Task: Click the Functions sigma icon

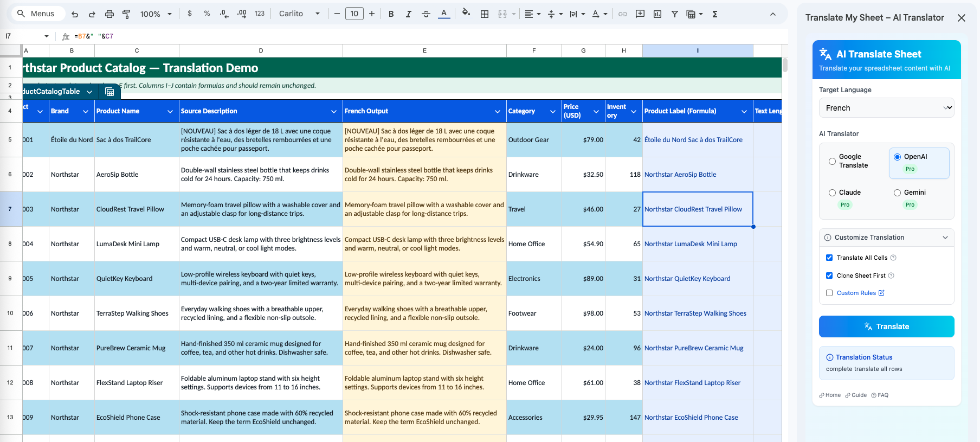Action: click(x=715, y=14)
